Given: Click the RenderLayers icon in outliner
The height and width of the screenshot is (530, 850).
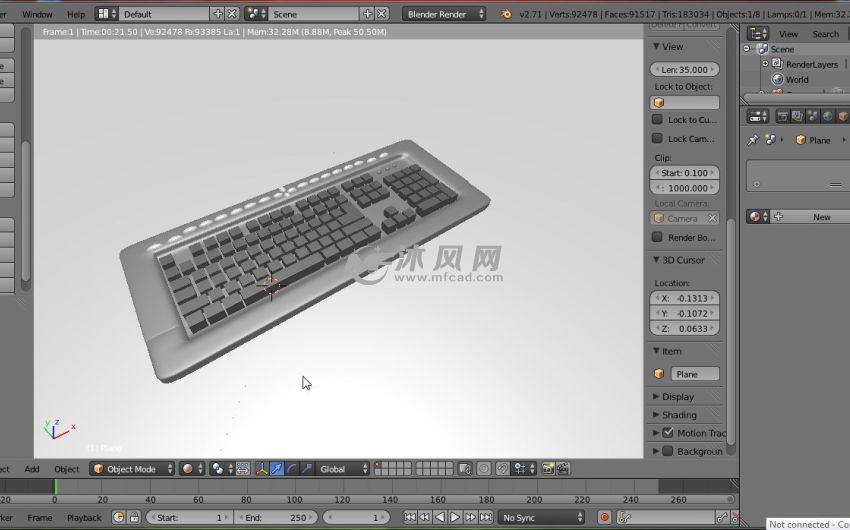Looking at the screenshot, I should [x=777, y=64].
